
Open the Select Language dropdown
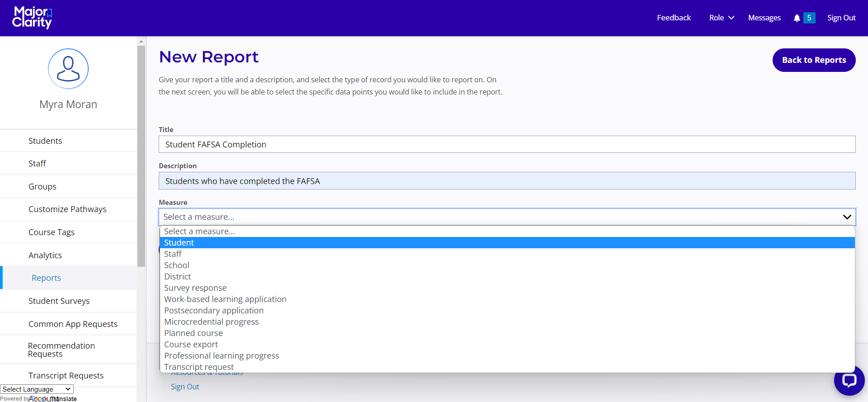tap(37, 389)
